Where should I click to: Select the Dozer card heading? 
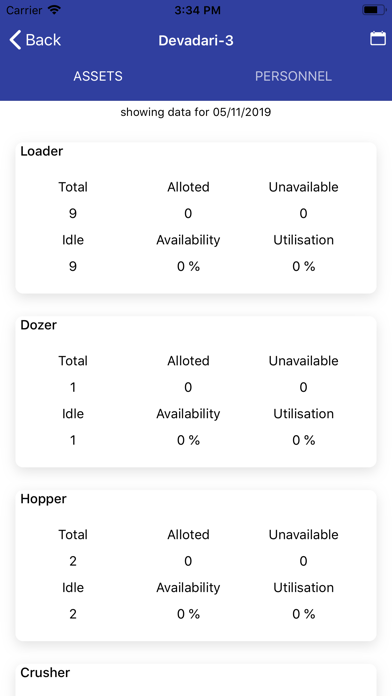click(39, 325)
